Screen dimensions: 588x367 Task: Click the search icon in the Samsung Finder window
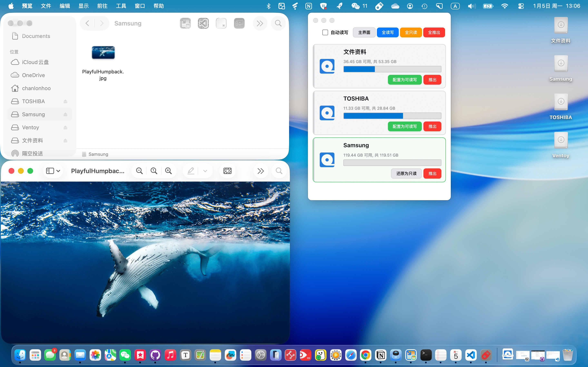tap(278, 23)
